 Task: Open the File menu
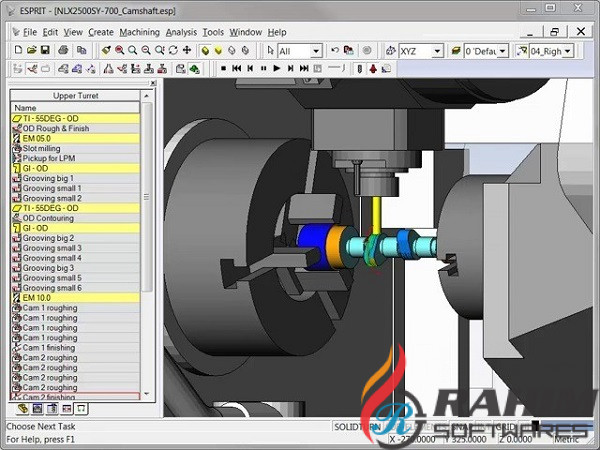coord(30,32)
